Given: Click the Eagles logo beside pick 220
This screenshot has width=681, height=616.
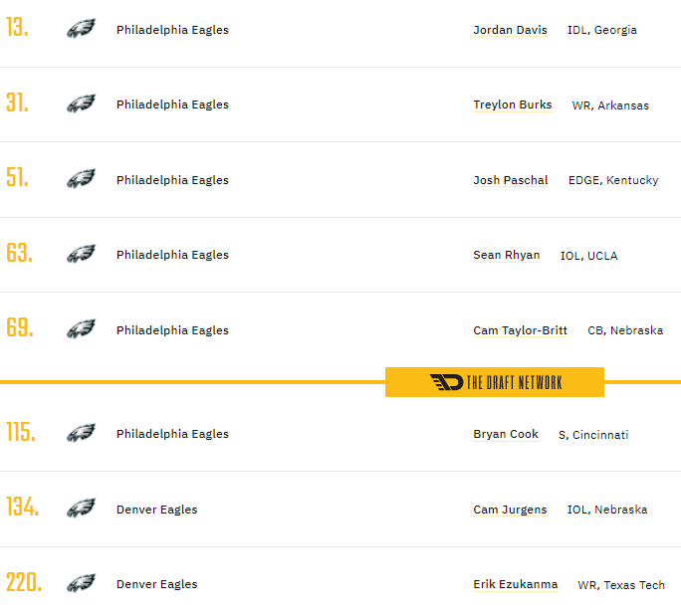Looking at the screenshot, I should pyautogui.click(x=81, y=583).
